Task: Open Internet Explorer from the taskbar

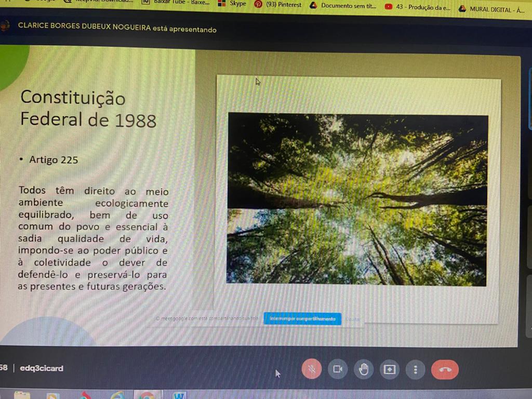Action: tap(117, 395)
